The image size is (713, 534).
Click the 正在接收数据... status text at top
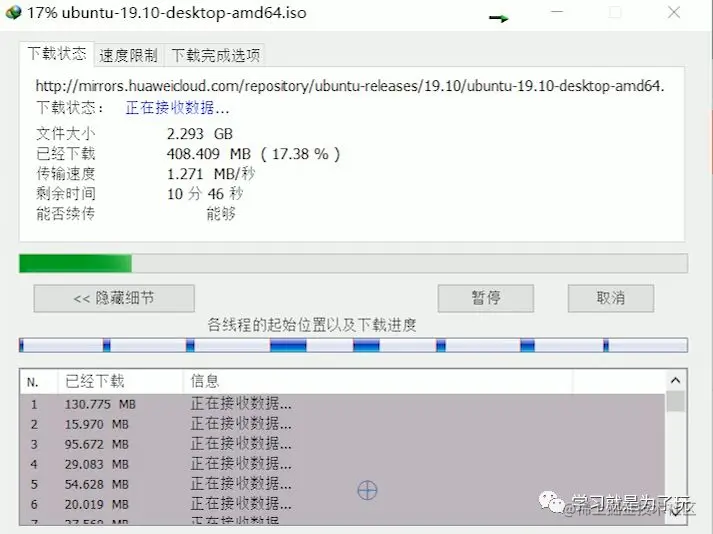177,108
